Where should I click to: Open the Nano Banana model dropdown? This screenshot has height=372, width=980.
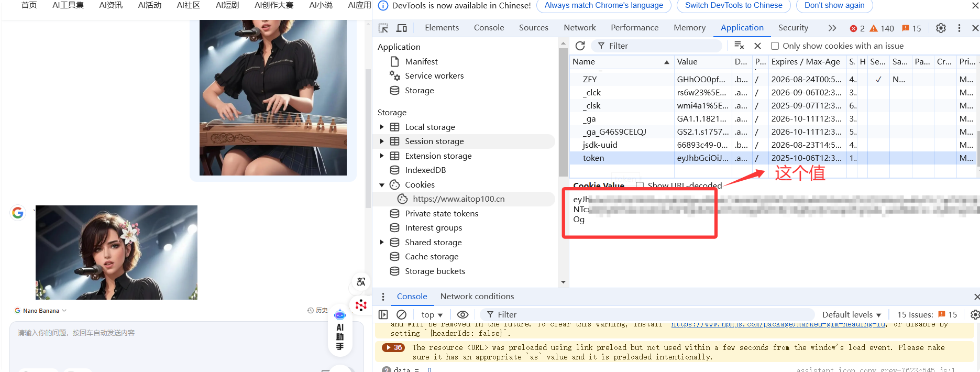click(41, 311)
